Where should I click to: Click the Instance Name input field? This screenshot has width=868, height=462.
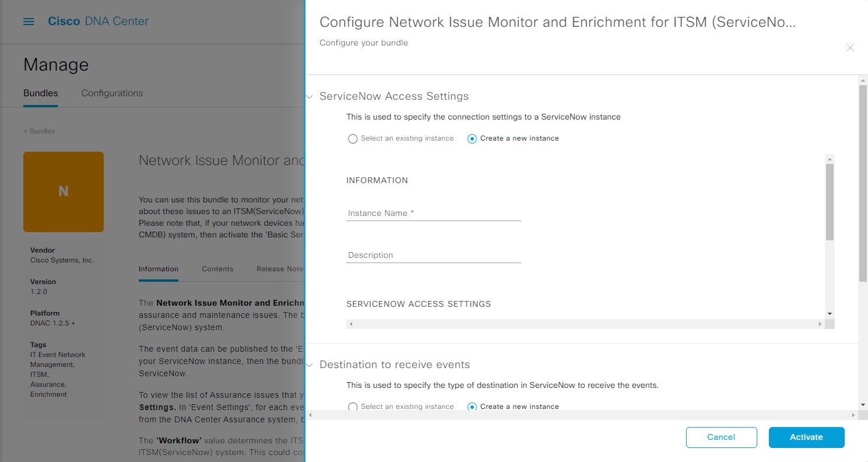coord(433,213)
